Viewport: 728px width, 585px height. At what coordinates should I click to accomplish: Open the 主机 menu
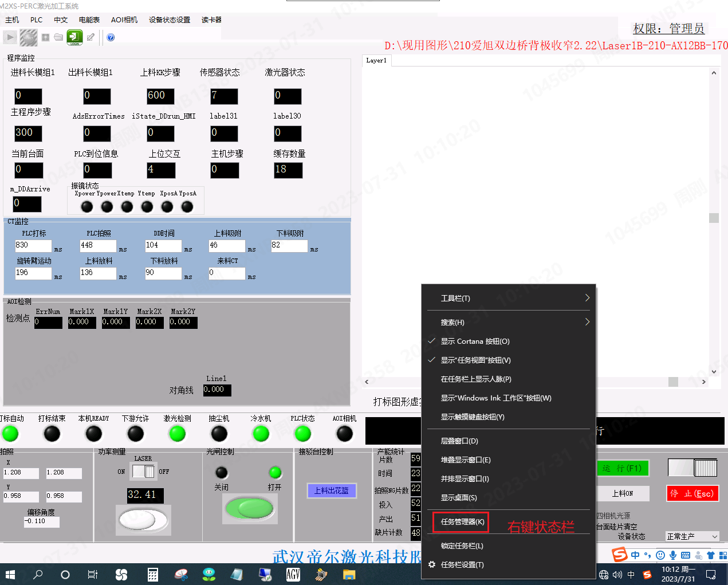point(12,20)
